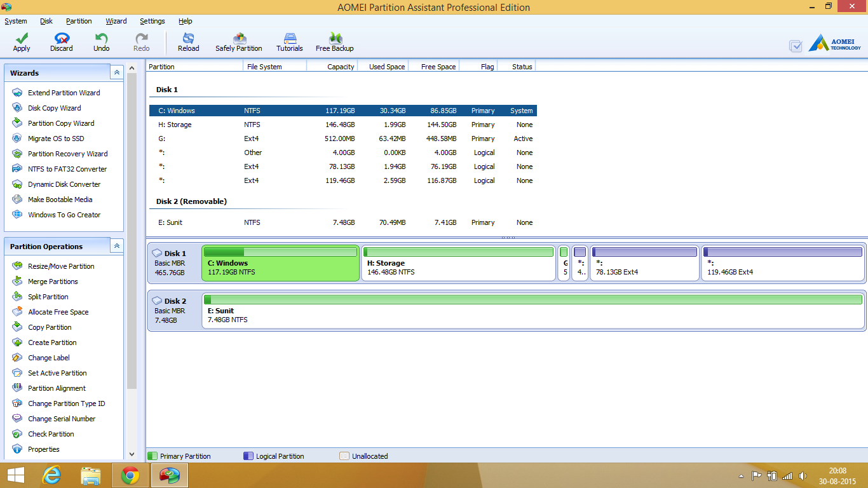Open the Tutorials toolbar icon
Screen dimensions: 868x488
click(290, 39)
